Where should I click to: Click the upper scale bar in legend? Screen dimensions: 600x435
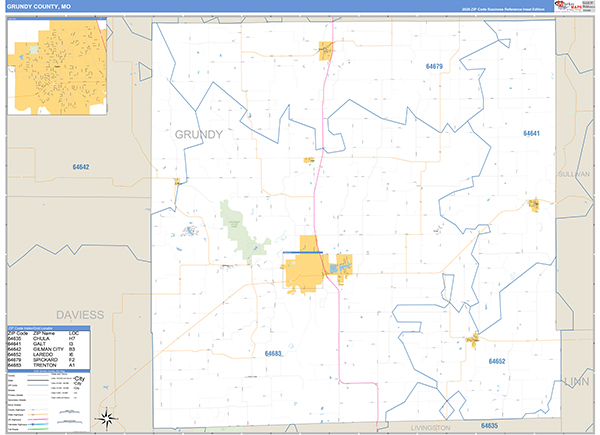69,412
